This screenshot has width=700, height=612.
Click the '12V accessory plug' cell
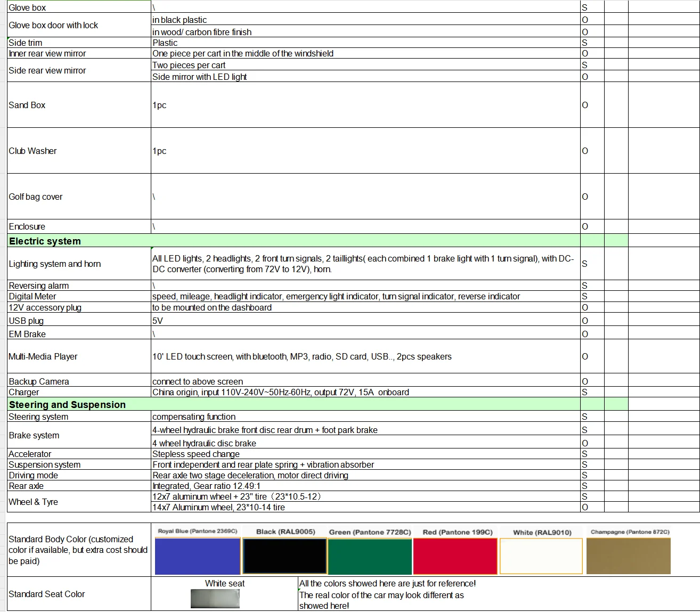pyautogui.click(x=79, y=307)
